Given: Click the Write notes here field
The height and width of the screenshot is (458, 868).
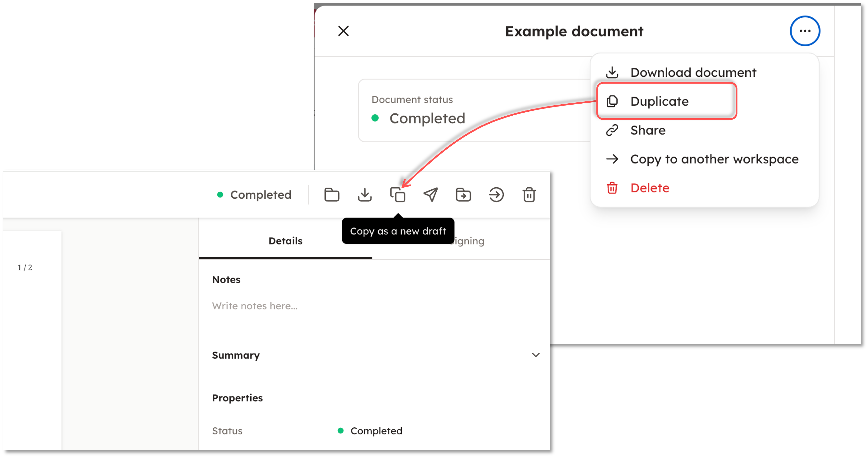Looking at the screenshot, I should (x=255, y=306).
